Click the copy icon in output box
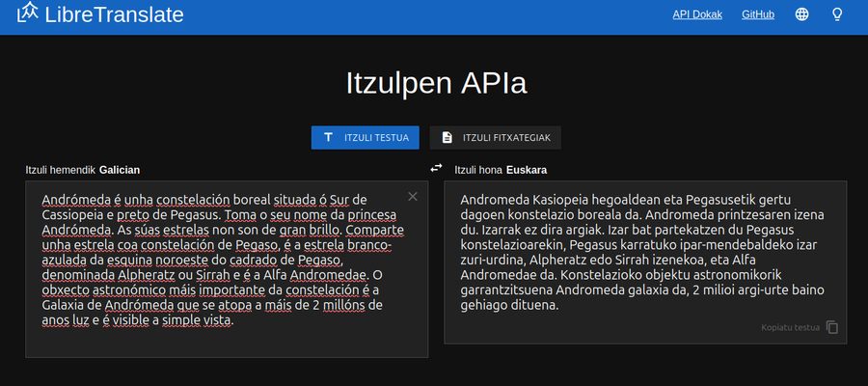 (832, 327)
